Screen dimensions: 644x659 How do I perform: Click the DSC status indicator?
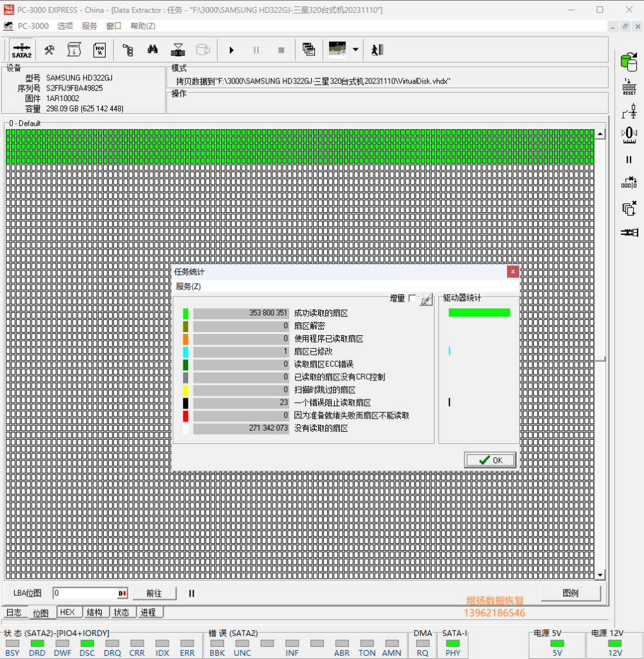[x=87, y=644]
